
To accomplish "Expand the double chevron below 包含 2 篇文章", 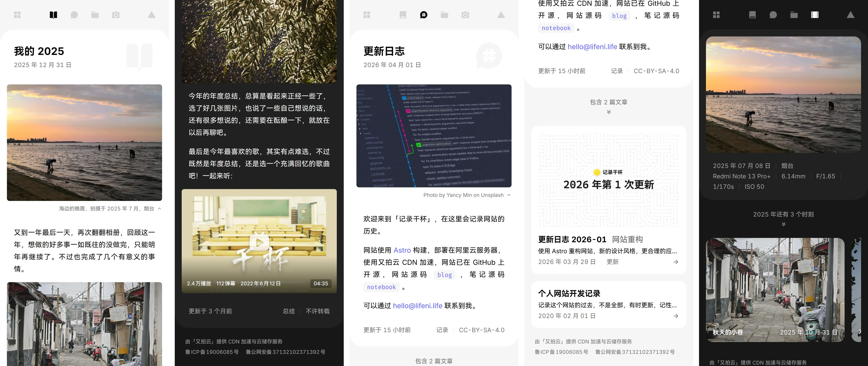I will click(x=609, y=112).
